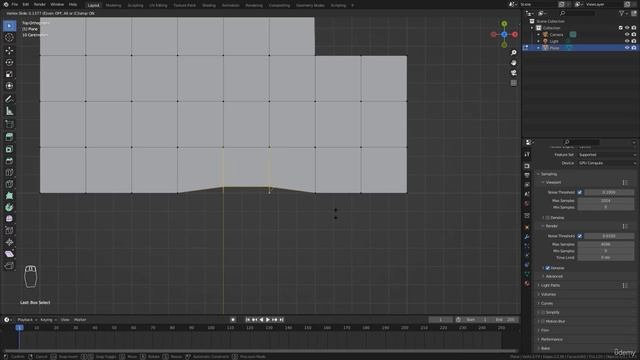Open the Feature Set dropdown
This screenshot has width=640, height=360.
(607, 155)
